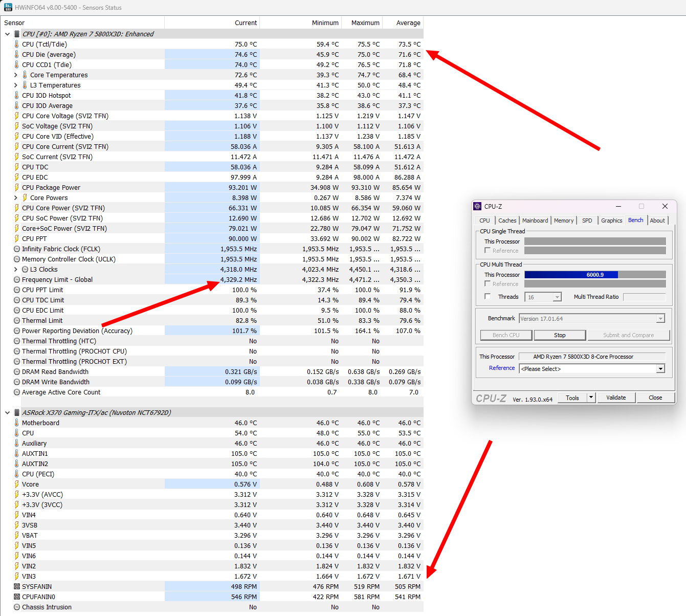Screen dimensions: 686x616
Task: Click icon beside DRAM Read Bandwidth
Action: 17,371
